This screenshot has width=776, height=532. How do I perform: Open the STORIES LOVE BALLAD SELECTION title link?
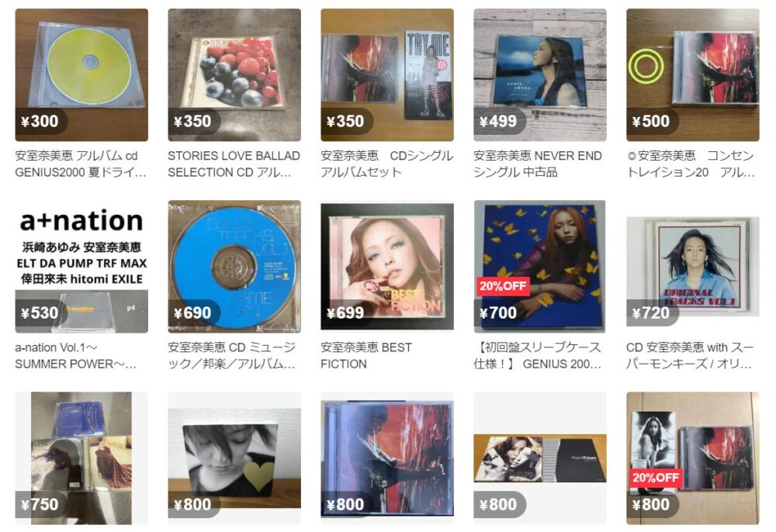pos(234,164)
